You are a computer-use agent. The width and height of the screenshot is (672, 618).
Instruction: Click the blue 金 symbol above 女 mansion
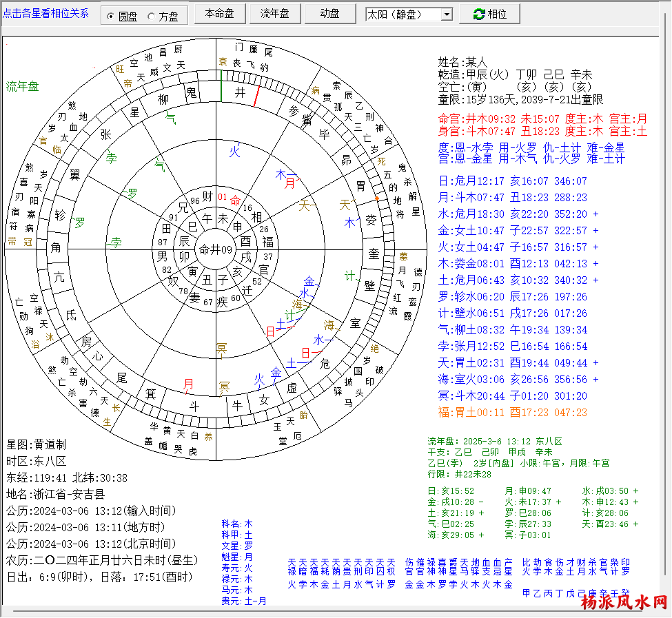276,373
